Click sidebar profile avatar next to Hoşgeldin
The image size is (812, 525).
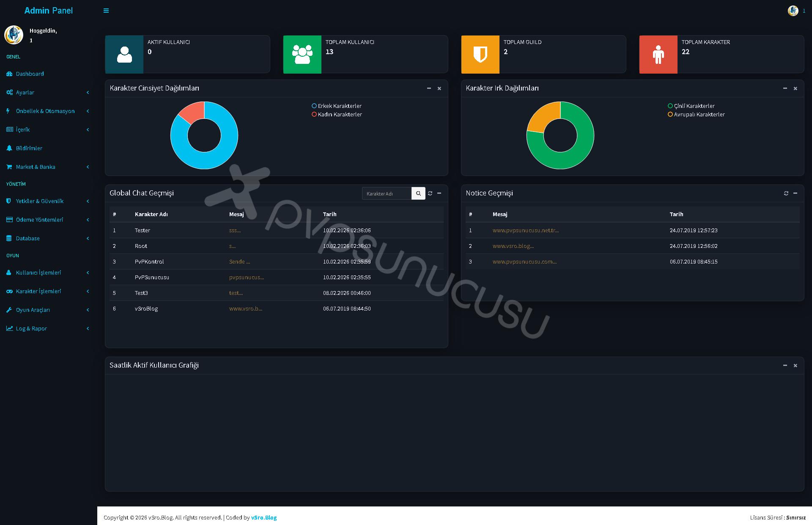click(x=14, y=35)
